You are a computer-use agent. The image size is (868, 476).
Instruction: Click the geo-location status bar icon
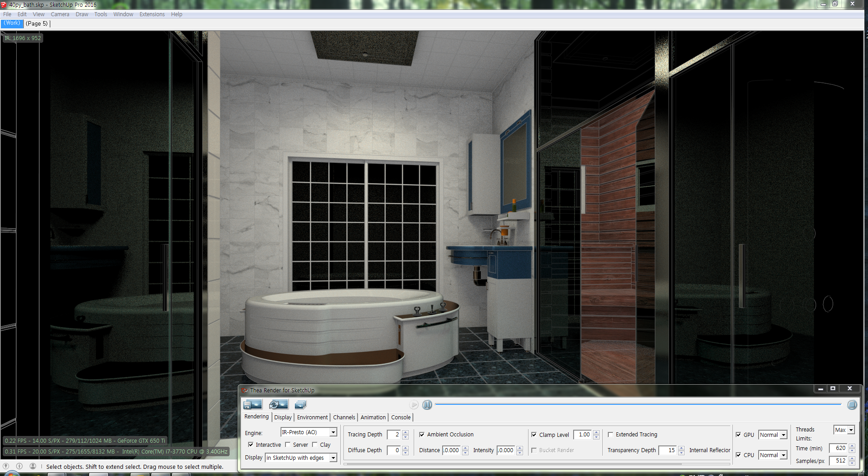pos(6,466)
